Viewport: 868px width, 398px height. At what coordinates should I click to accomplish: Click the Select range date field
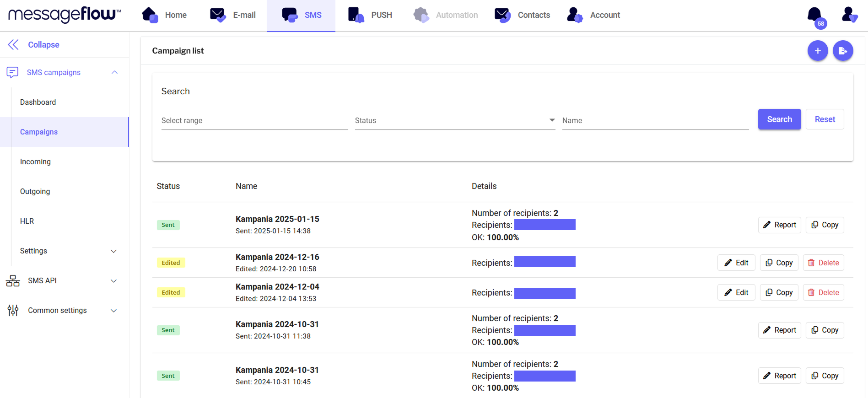[x=254, y=121]
